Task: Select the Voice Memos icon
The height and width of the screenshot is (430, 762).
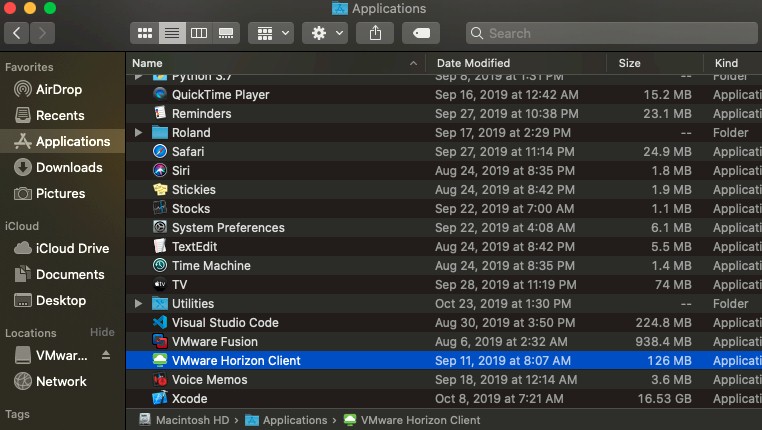Action: click(159, 379)
